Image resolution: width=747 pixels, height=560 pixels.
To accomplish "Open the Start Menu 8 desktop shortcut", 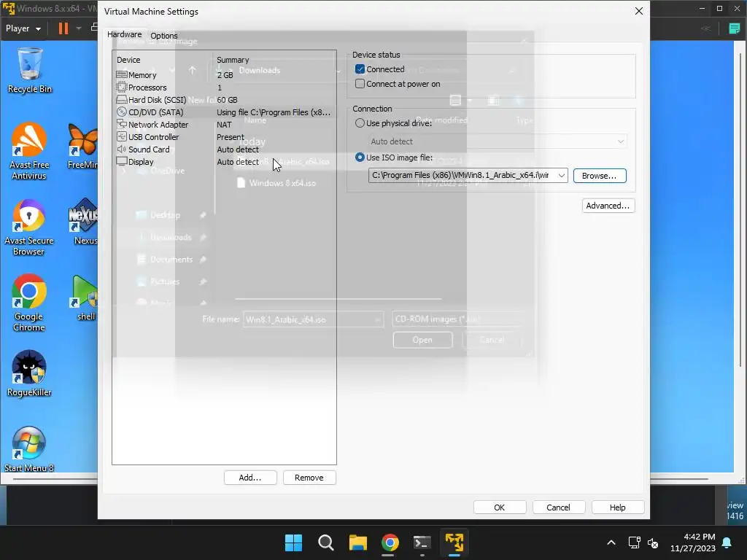I will pos(29,449).
